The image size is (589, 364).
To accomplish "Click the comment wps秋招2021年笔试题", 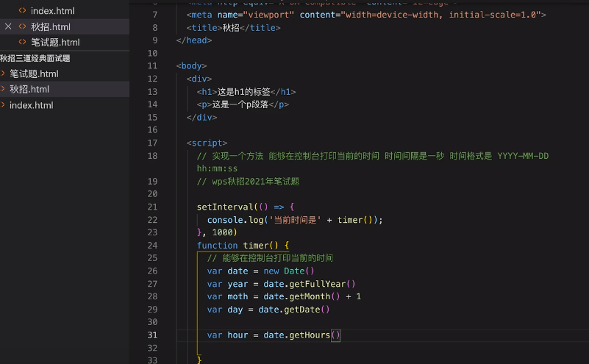I will (x=248, y=182).
